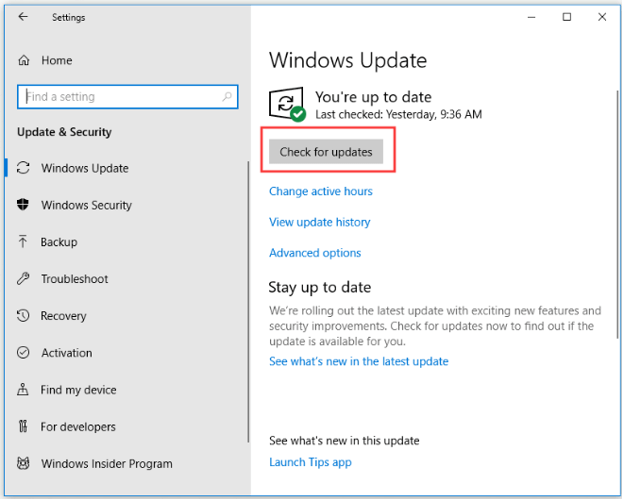The height and width of the screenshot is (499, 622).
Task: Click the back arrow in Settings
Action: [x=23, y=17]
